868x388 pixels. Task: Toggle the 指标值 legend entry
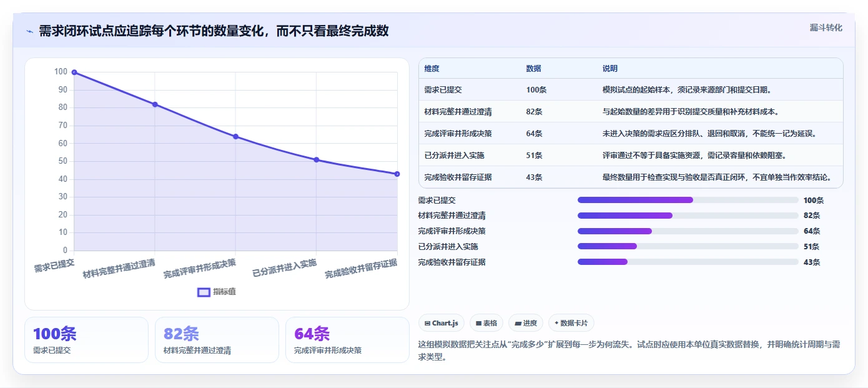coord(217,292)
